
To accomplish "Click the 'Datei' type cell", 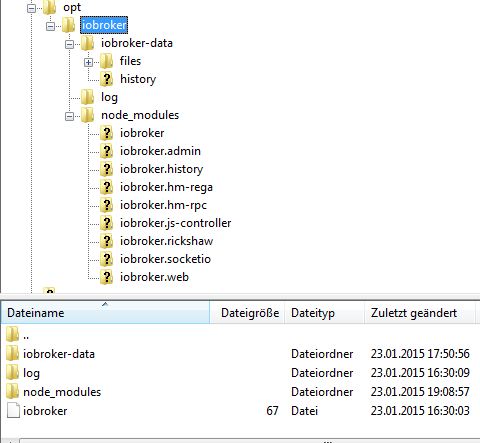I will pyautogui.click(x=304, y=411).
